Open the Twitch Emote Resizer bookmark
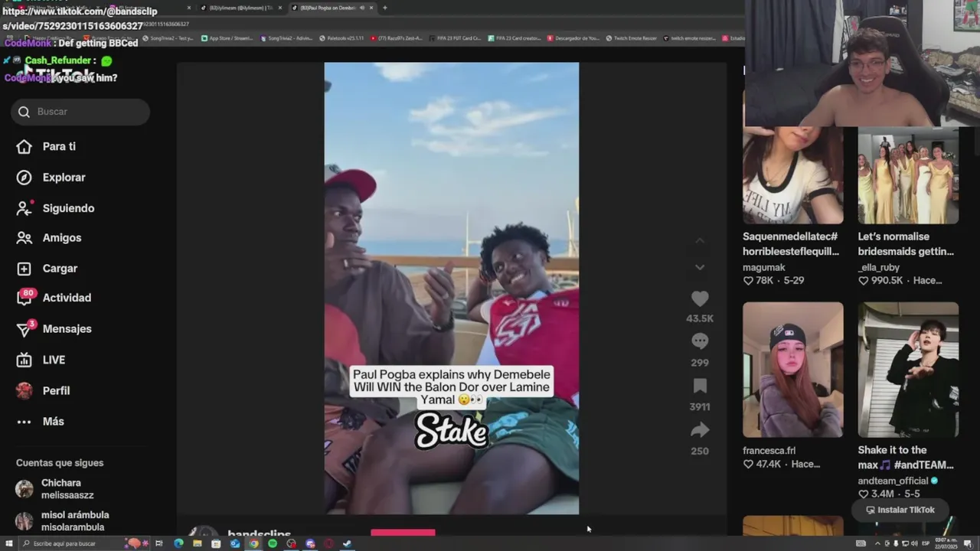 [632, 38]
